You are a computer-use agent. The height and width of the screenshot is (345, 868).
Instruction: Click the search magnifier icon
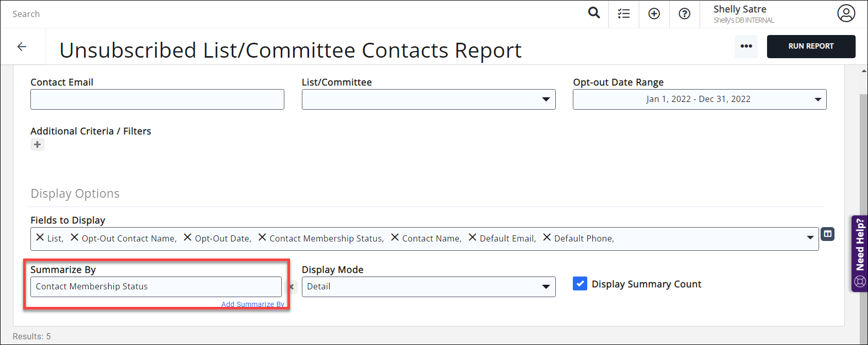[594, 13]
